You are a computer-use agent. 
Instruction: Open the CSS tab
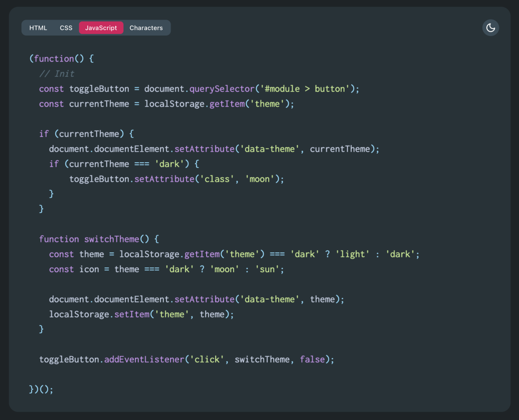pos(66,28)
